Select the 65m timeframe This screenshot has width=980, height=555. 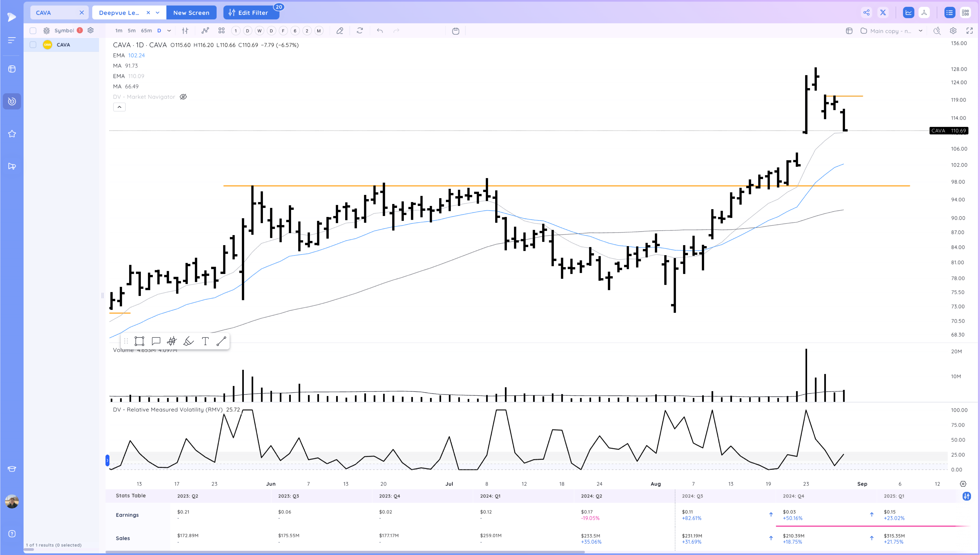[146, 31]
